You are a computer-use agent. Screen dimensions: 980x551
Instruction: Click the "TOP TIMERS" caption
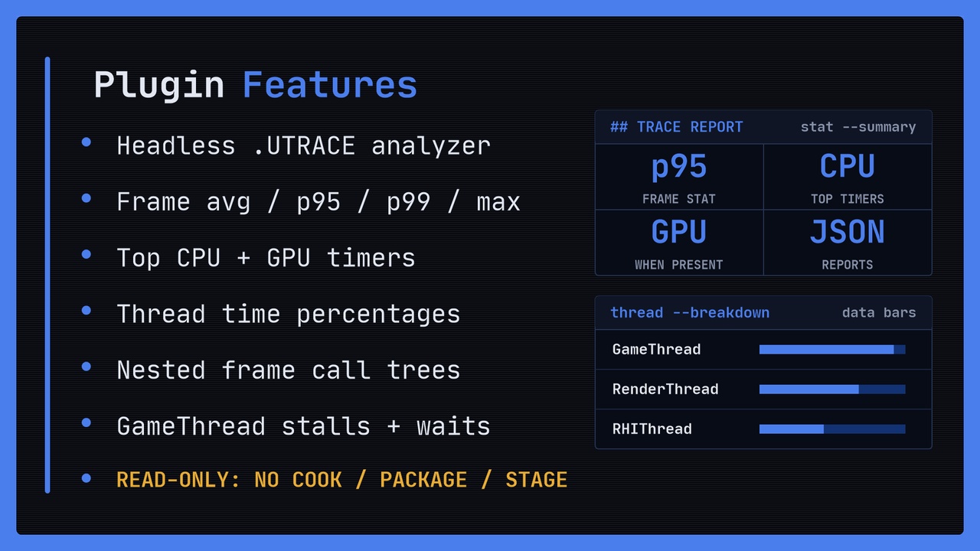tap(848, 199)
